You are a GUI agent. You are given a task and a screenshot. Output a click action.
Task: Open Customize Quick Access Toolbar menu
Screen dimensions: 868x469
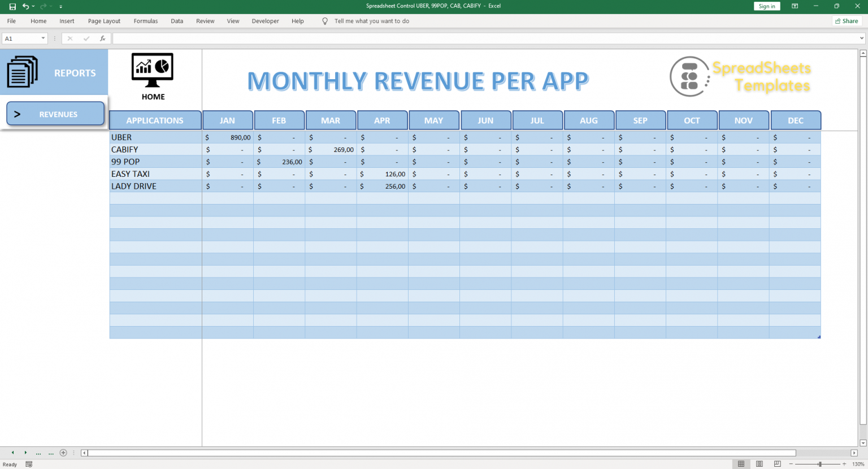(x=60, y=6)
